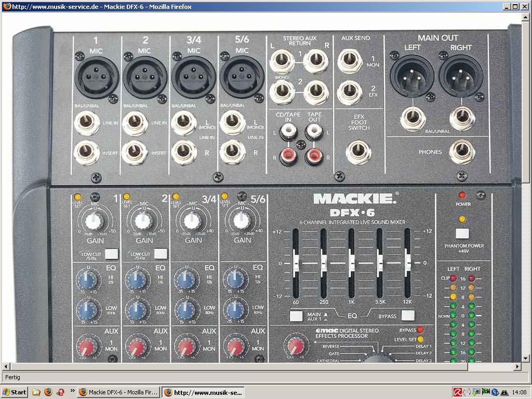Click the channel 2 LINE IN jack
Viewport: 532px width, 399px height.
135,123
